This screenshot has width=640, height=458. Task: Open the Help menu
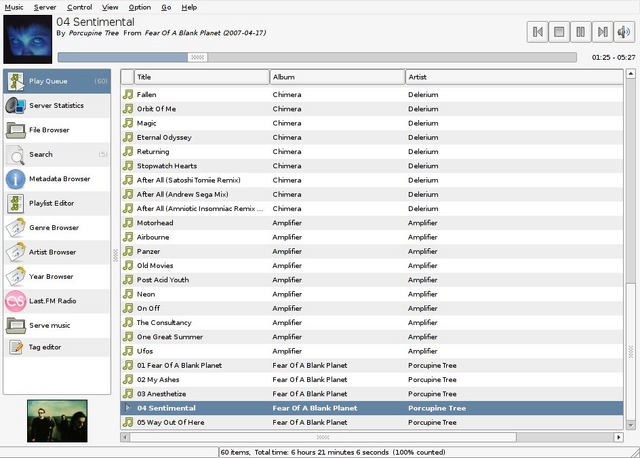189,7
